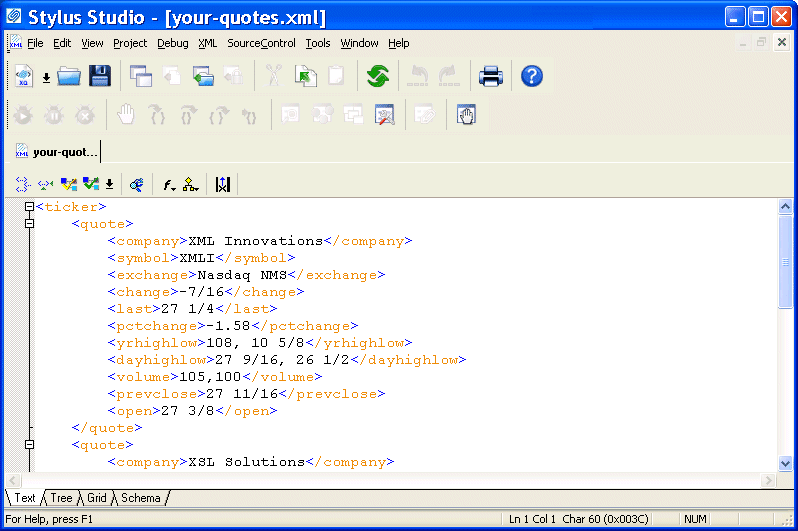Click the vertical scrollbar down arrow
The height and width of the screenshot is (531, 798).
pyautogui.click(x=785, y=463)
